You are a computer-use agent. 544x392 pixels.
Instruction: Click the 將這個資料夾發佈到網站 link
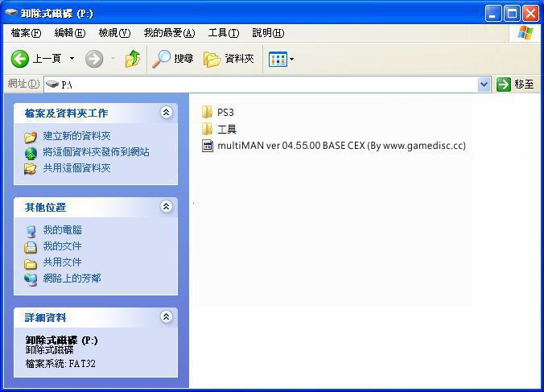point(96,152)
